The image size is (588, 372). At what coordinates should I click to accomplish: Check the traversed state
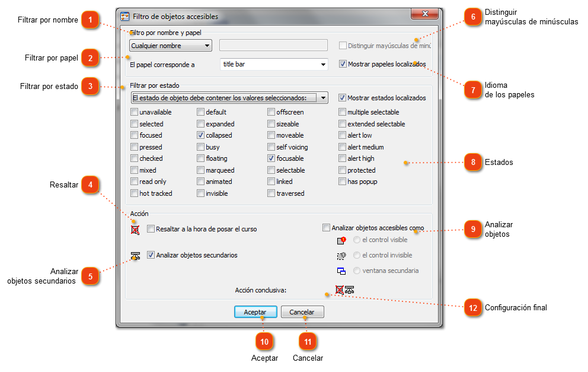(x=271, y=193)
